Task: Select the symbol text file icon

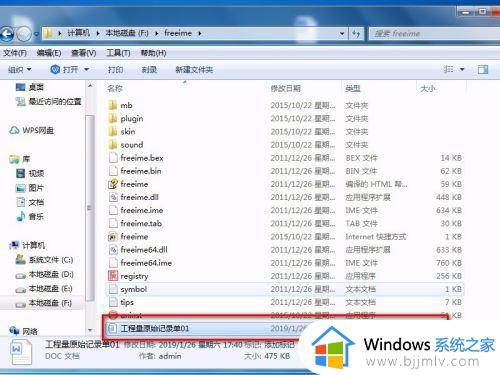Action: pos(113,289)
